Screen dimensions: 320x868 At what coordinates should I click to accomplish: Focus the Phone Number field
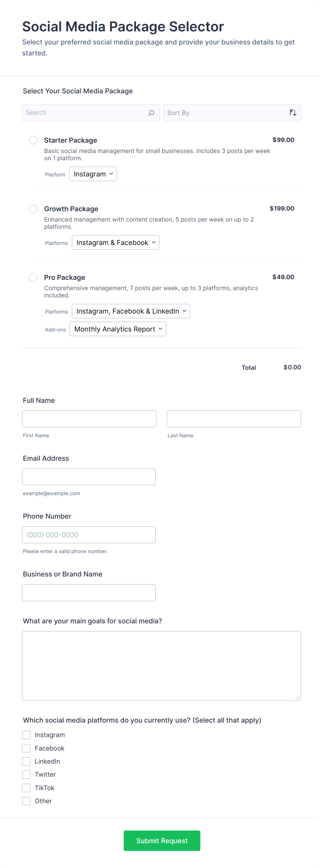tap(89, 534)
